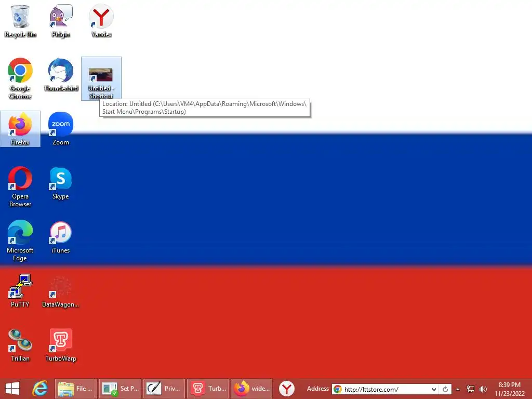Image resolution: width=532 pixels, height=399 pixels.
Task: Open the Recycle Bin desktop icon
Action: (x=20, y=20)
